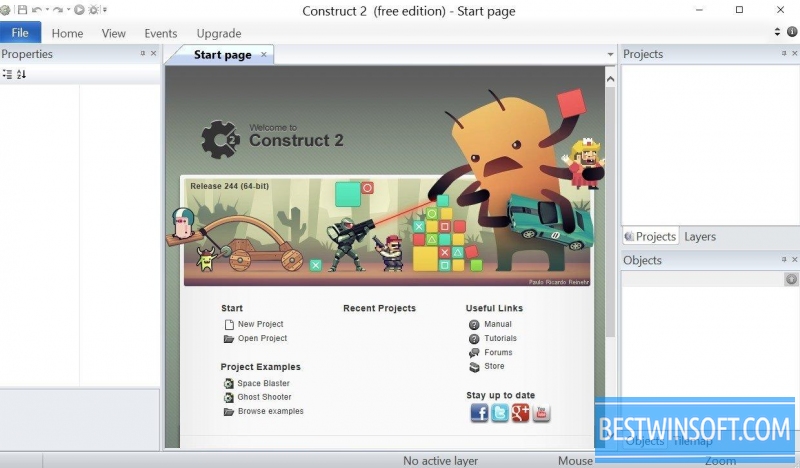Image resolution: width=800 pixels, height=468 pixels.
Task: Close the Start page tab
Action: click(264, 54)
